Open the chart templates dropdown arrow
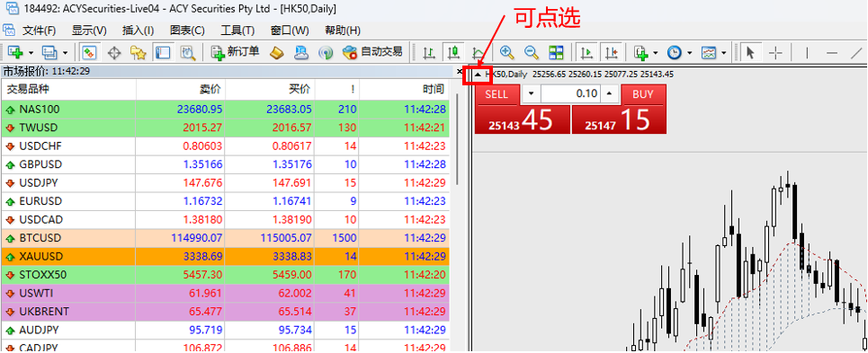The height and width of the screenshot is (353, 868). (723, 52)
